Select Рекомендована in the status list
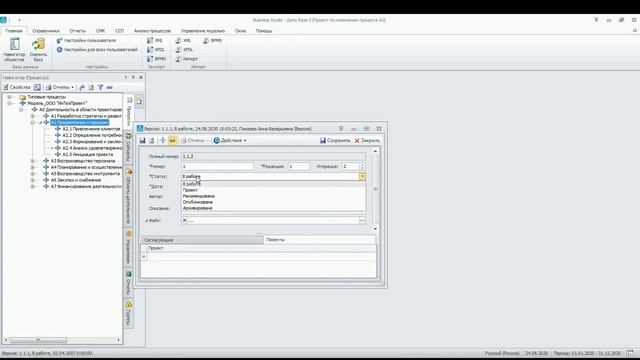 (273, 196)
